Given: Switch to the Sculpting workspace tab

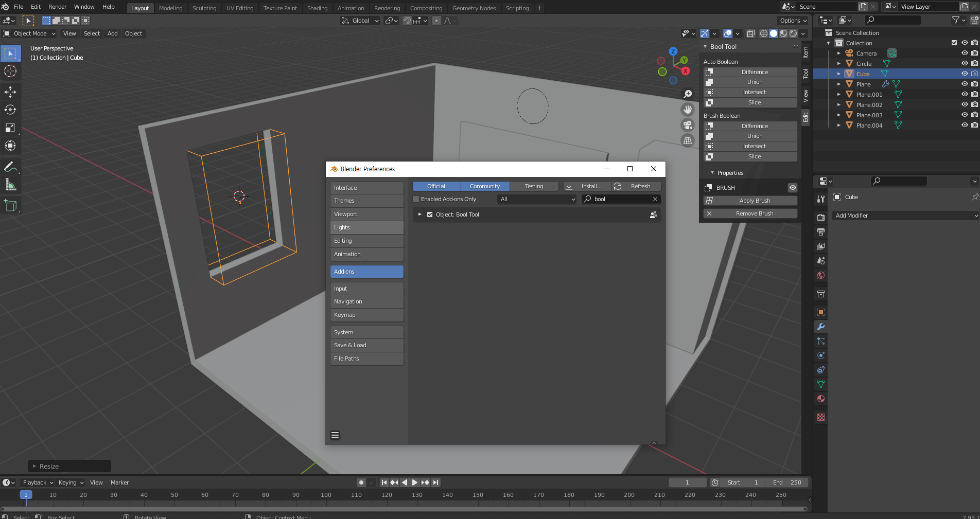Looking at the screenshot, I should click(x=204, y=8).
